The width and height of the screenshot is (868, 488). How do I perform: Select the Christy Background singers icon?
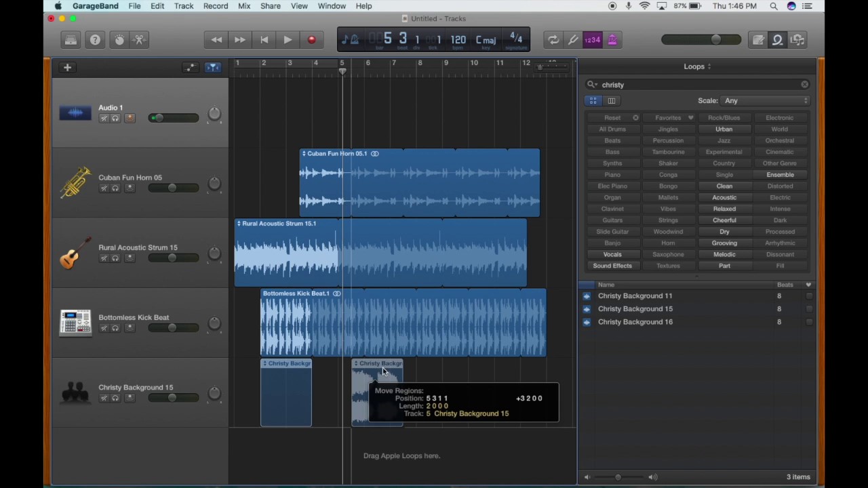pyautogui.click(x=75, y=392)
